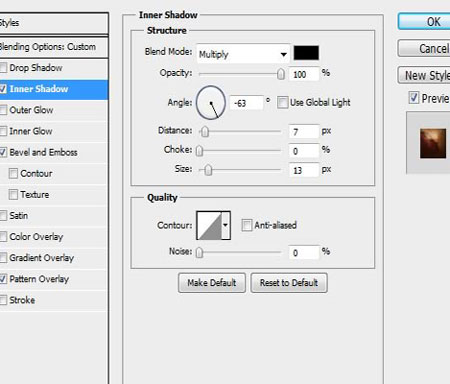Select the Gradient Overlay label
This screenshot has width=450, height=384.
point(41,258)
